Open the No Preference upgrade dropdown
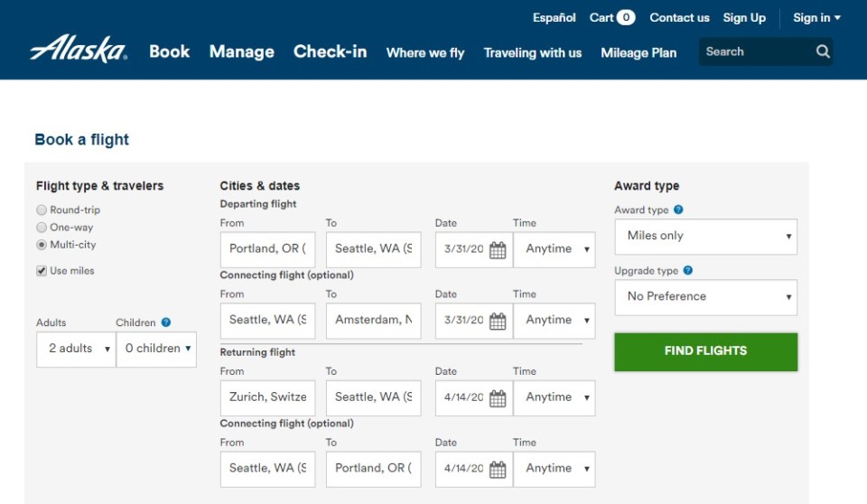Image resolution: width=867 pixels, height=504 pixels. click(x=706, y=298)
